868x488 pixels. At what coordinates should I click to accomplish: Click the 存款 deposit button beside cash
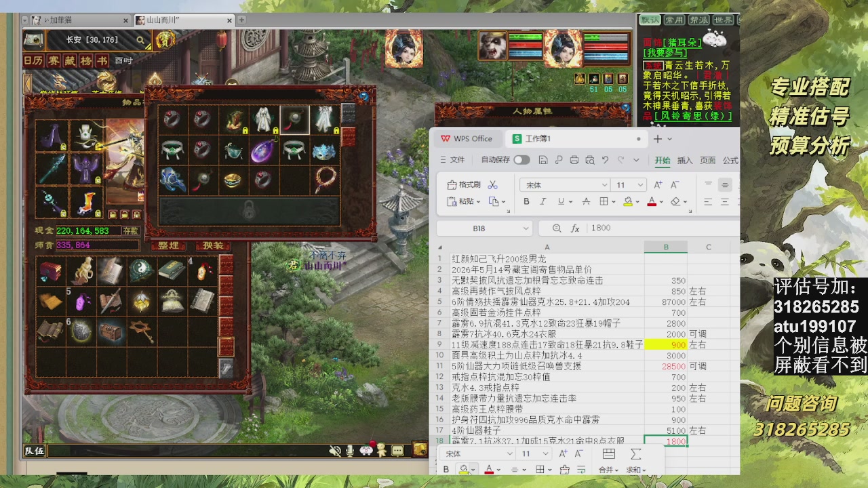(x=130, y=231)
